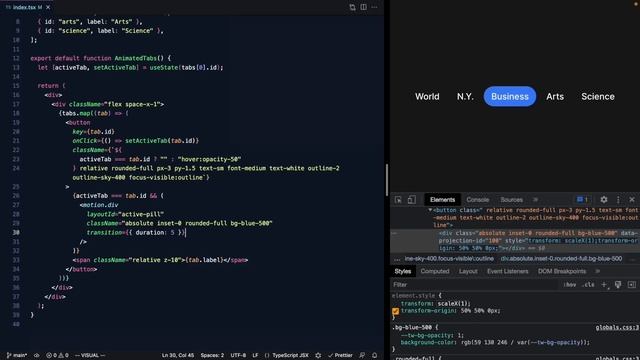Image resolution: width=640 pixels, height=360 pixels.
Task: Edit the transform scaleX(1) value
Action: coord(453,304)
